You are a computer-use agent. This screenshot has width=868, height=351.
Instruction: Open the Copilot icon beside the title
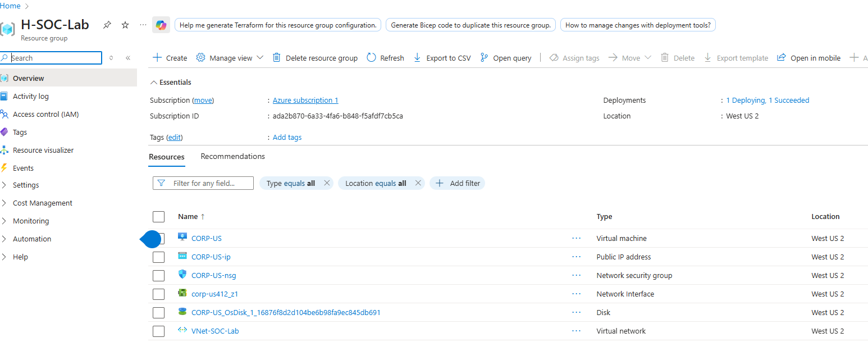click(x=161, y=25)
